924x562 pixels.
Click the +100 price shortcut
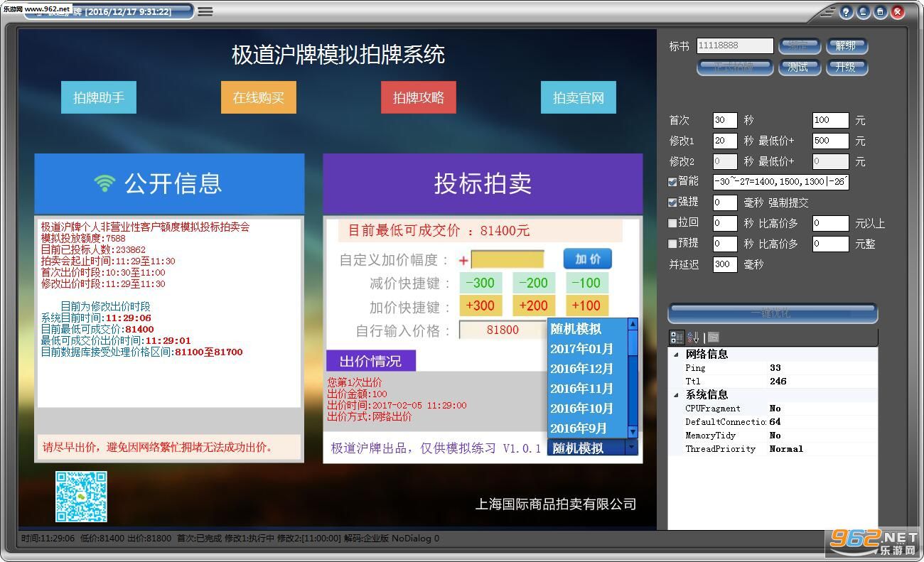point(587,306)
